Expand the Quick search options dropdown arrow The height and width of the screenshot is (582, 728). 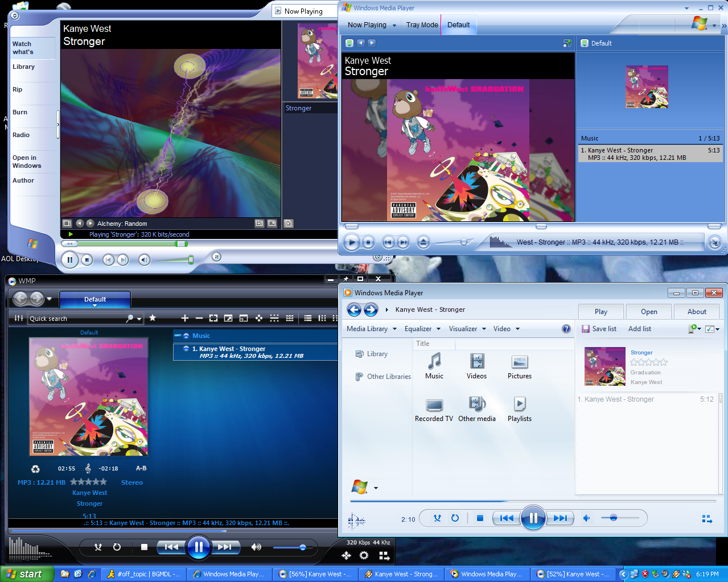coord(139,319)
